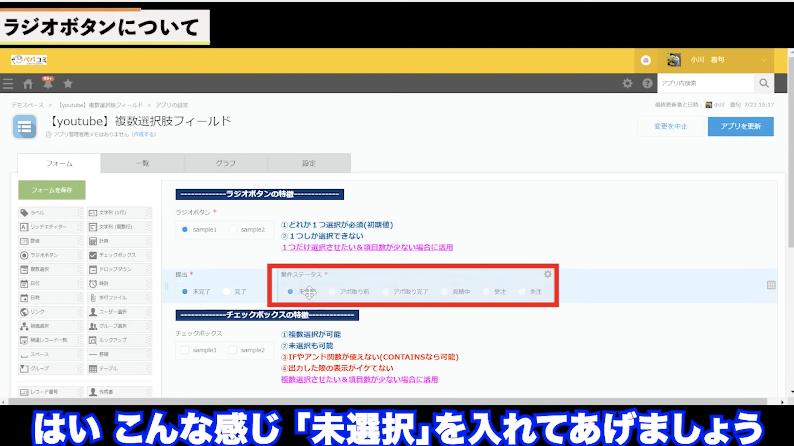Select the 完了 radio option
794x446 pixels.
pyautogui.click(x=227, y=291)
